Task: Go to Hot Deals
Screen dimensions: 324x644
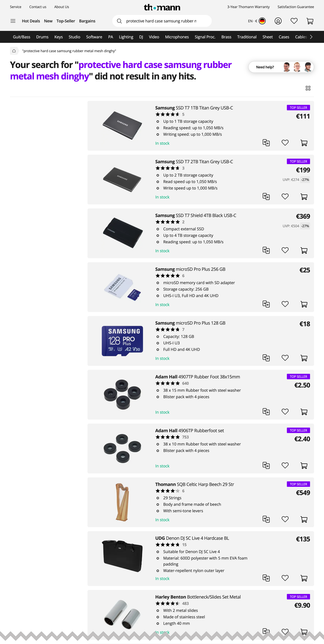Action: [x=31, y=21]
